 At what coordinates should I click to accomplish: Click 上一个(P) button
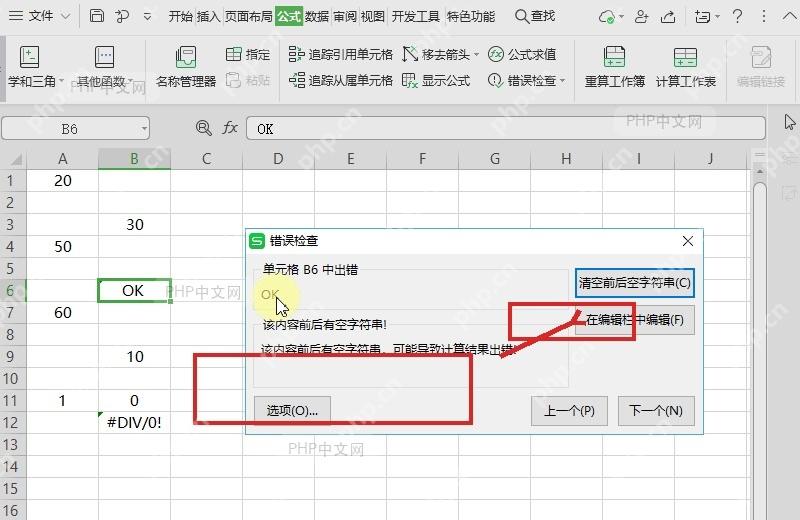coord(569,411)
